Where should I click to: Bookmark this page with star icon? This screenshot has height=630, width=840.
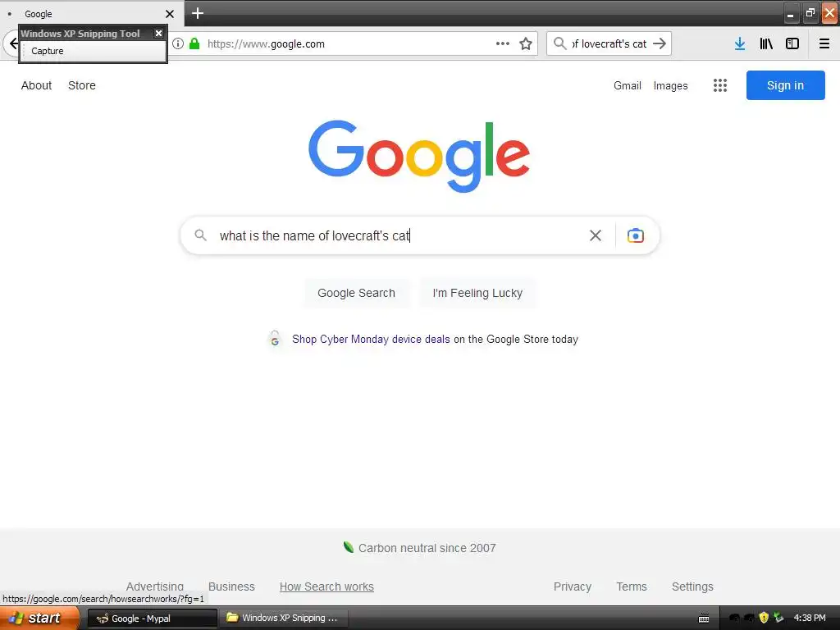click(526, 43)
